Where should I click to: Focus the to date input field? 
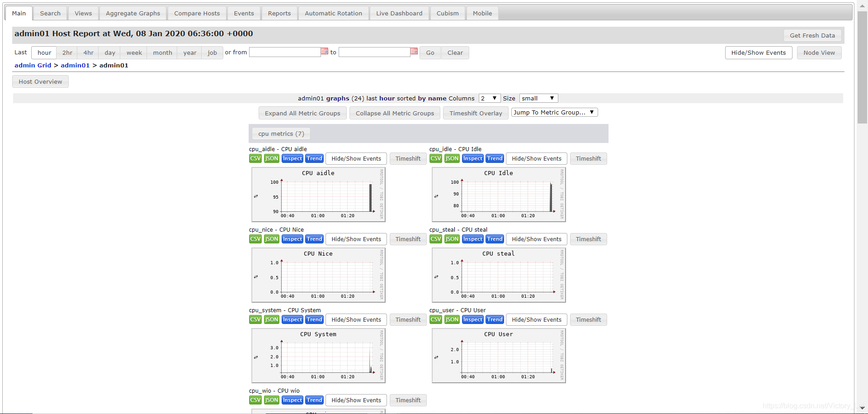pos(374,52)
